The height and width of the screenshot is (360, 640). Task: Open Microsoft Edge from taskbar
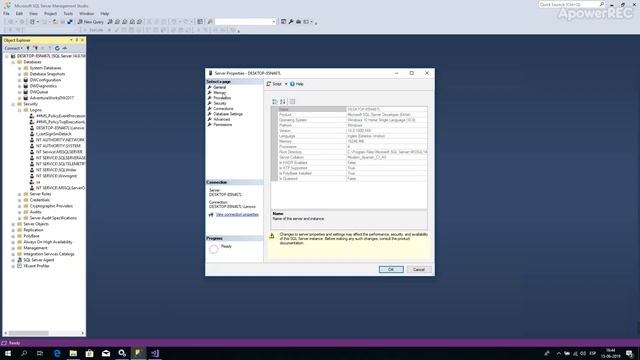[57, 353]
